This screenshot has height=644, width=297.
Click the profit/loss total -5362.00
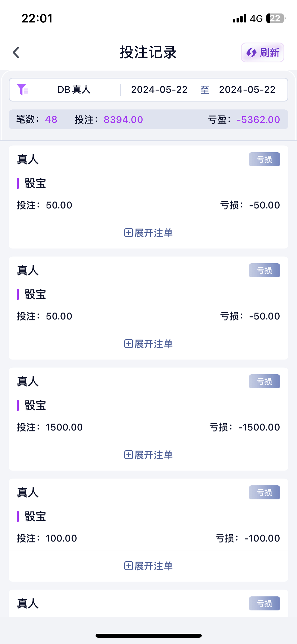[258, 120]
